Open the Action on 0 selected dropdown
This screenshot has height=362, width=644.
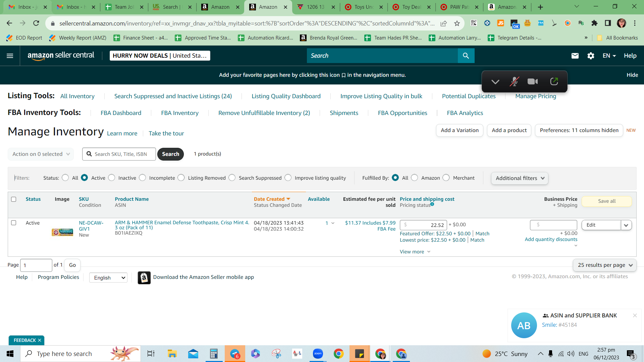tap(41, 154)
